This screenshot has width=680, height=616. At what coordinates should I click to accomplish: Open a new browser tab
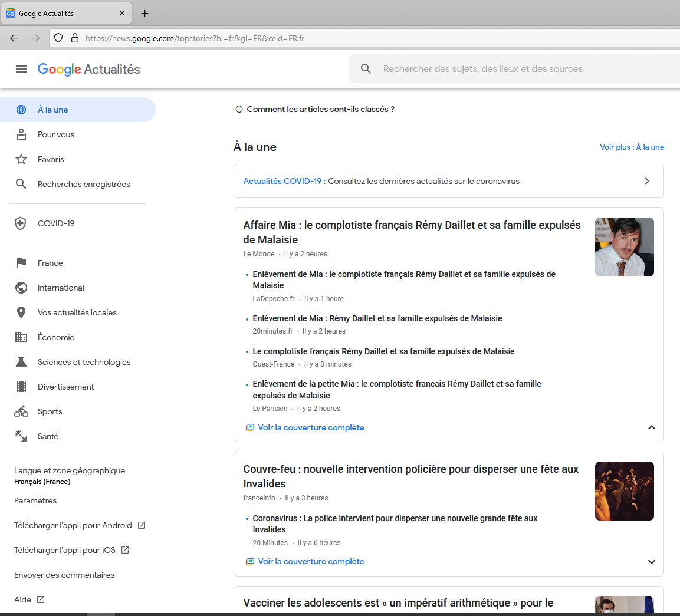point(145,14)
